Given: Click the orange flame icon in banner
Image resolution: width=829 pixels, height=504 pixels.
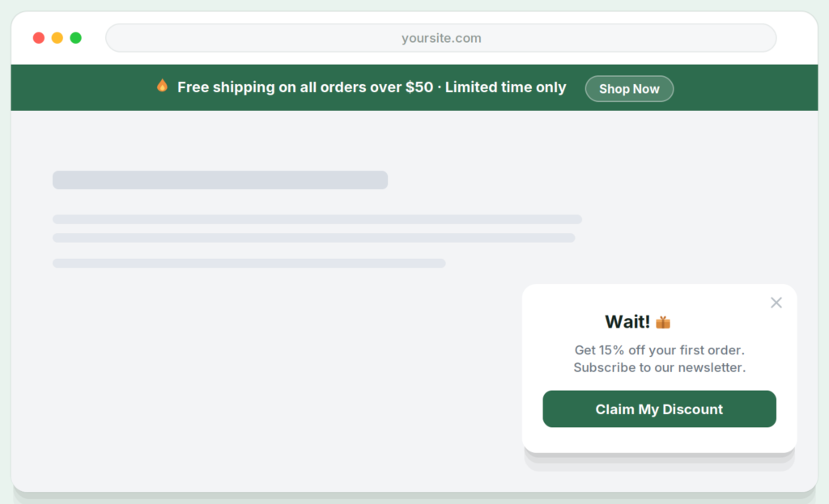Looking at the screenshot, I should 162,86.
